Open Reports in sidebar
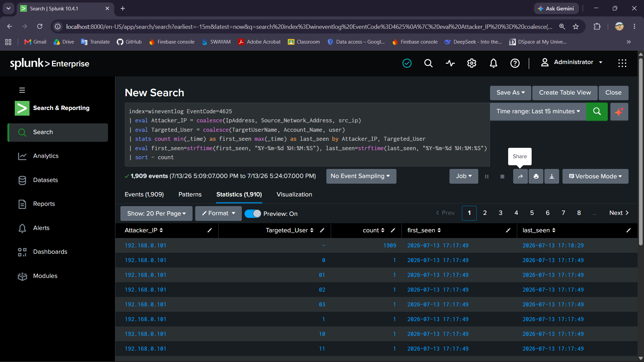This screenshot has height=362, width=644. pos(58,204)
